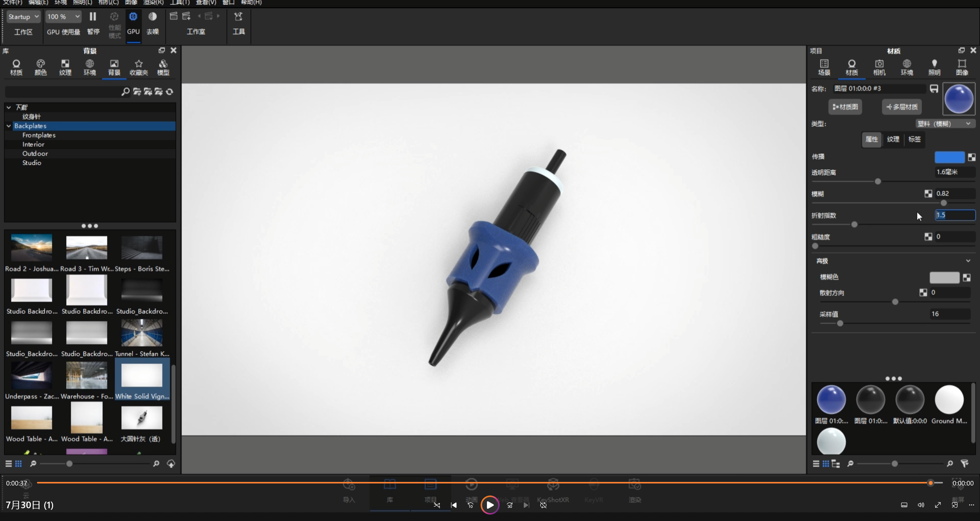
Task: Select the Outdoor folder
Action: pos(35,153)
